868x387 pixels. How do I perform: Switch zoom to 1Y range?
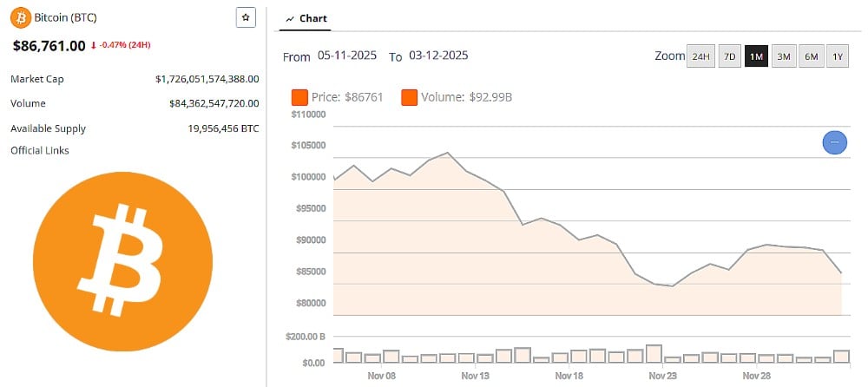(x=838, y=56)
